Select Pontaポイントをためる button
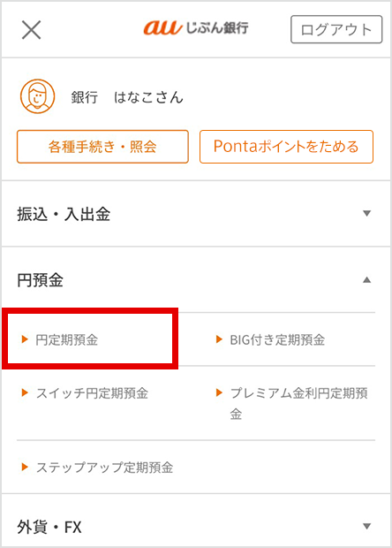392x548 pixels. (286, 147)
